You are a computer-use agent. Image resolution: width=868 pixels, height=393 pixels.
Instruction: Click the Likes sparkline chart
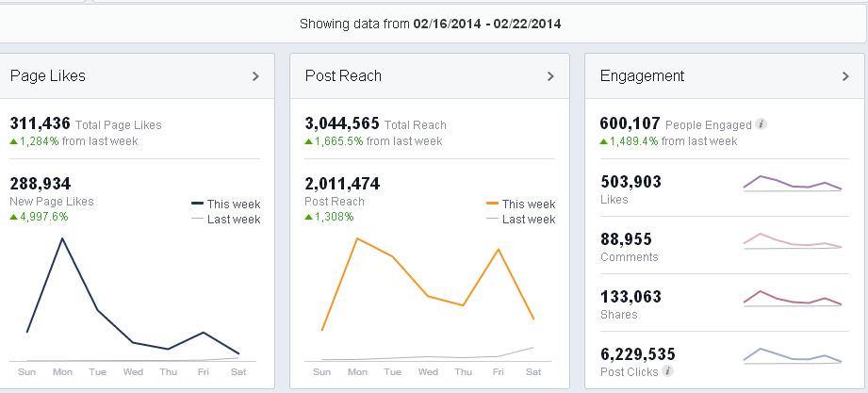click(x=792, y=183)
